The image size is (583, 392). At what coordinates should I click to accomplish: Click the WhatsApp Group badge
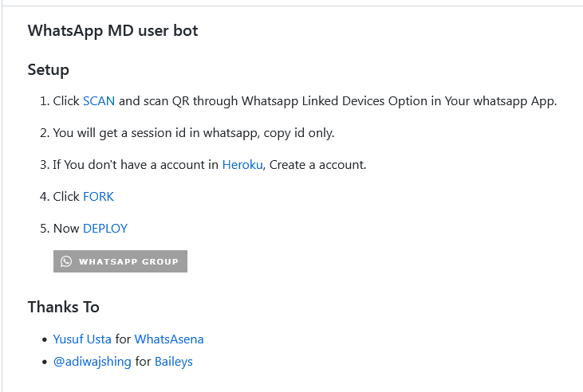(120, 261)
